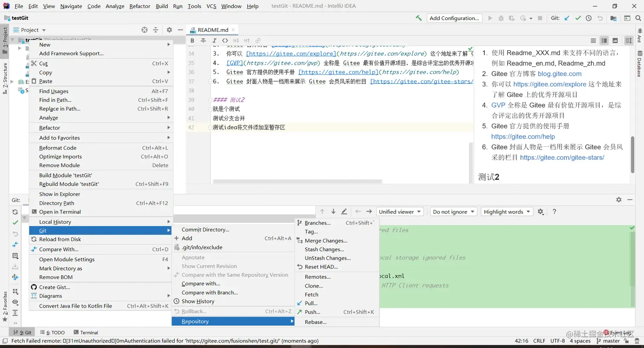The image size is (644, 348).
Task: Click Italic icon in markdown toolbar
Action: (x=214, y=40)
